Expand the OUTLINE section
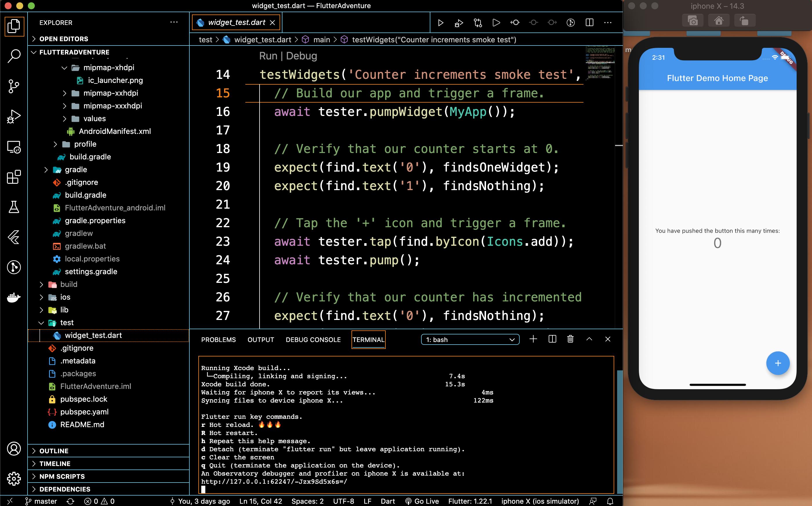Viewport: 812px width, 506px height. pos(54,451)
